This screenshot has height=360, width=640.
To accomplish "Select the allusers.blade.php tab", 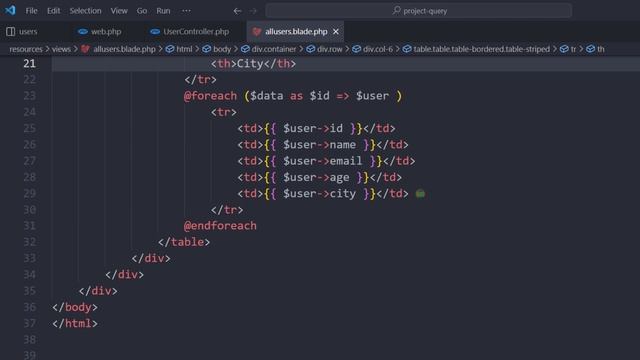I will tap(296, 31).
